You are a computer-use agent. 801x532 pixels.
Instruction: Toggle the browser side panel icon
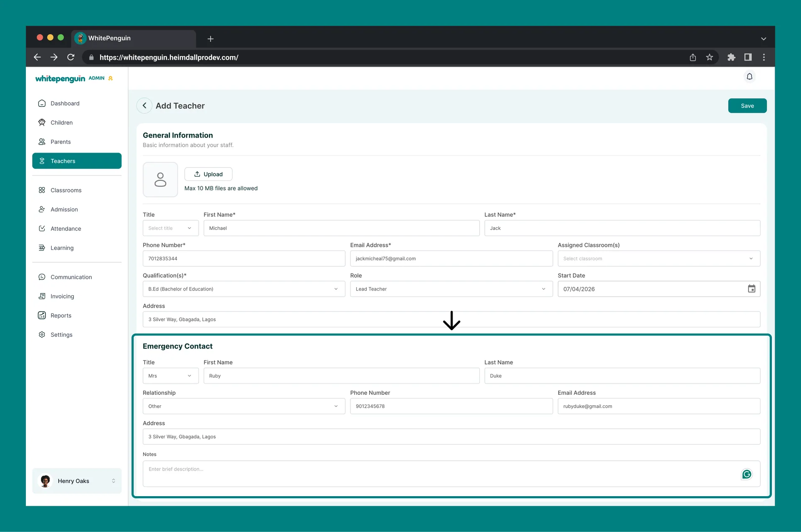[748, 57]
